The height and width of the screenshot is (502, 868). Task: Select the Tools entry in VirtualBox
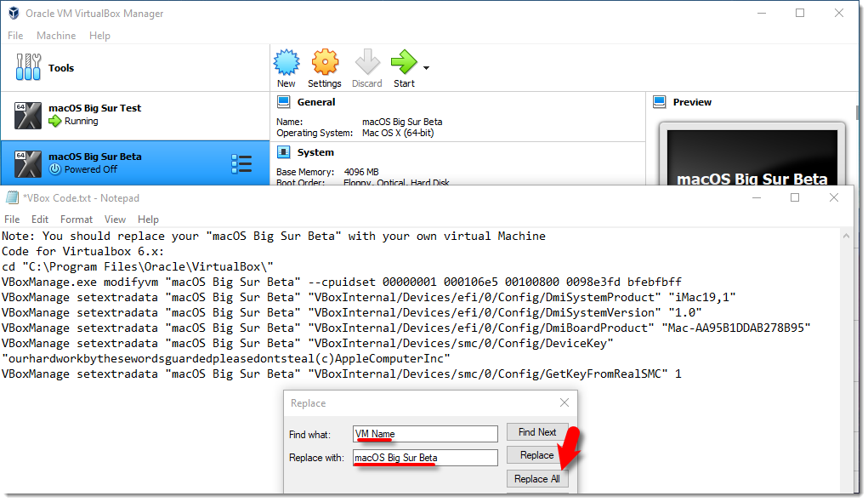135,67
